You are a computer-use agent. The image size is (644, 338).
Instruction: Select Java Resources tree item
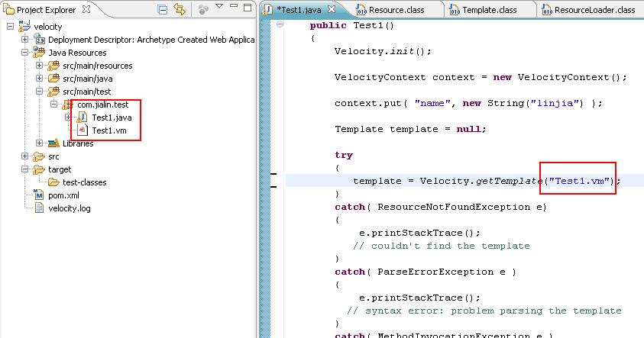(x=77, y=53)
